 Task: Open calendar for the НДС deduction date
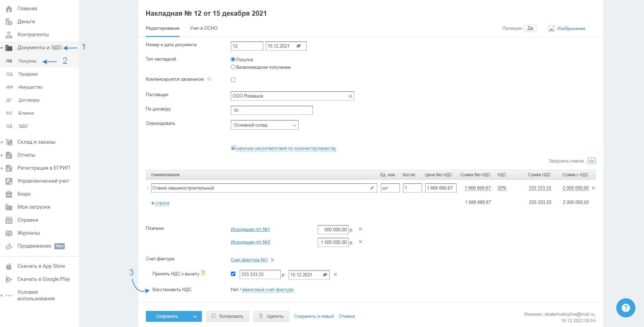coord(325,275)
